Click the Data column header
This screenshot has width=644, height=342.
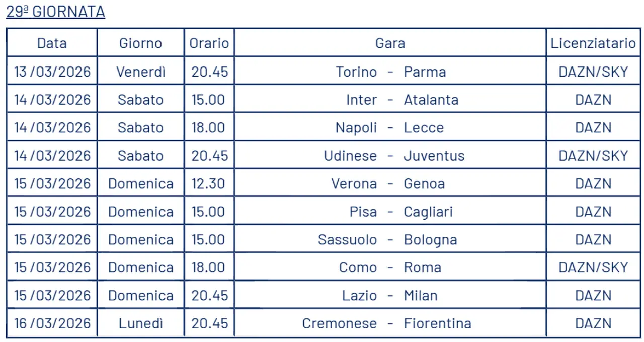52,43
